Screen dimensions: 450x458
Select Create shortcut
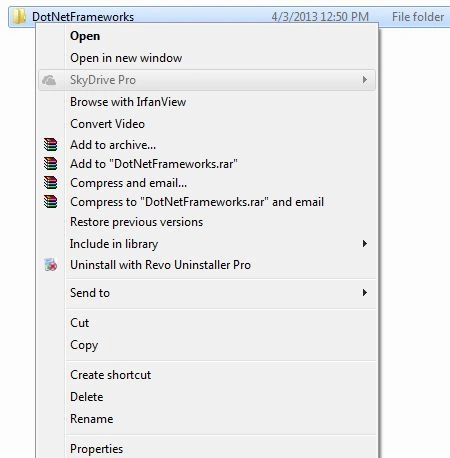[110, 375]
